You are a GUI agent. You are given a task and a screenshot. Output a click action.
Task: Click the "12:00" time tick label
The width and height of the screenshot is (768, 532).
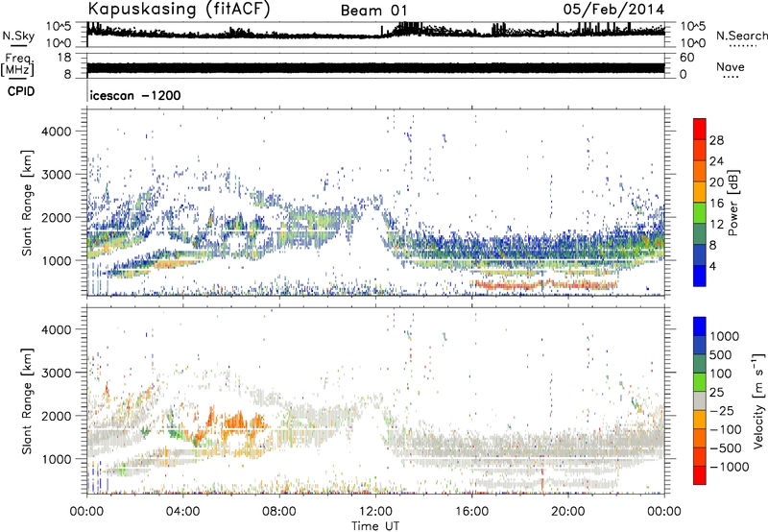[x=375, y=512]
